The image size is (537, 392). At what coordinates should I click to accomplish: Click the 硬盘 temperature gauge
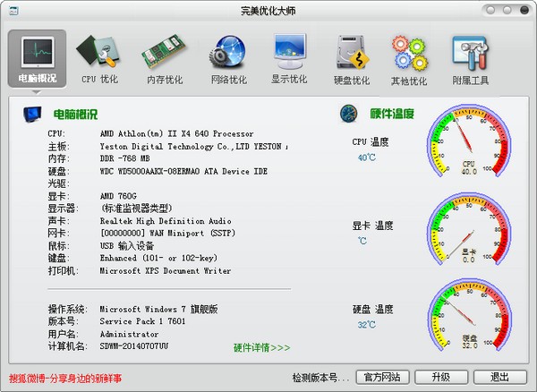[x=469, y=314]
